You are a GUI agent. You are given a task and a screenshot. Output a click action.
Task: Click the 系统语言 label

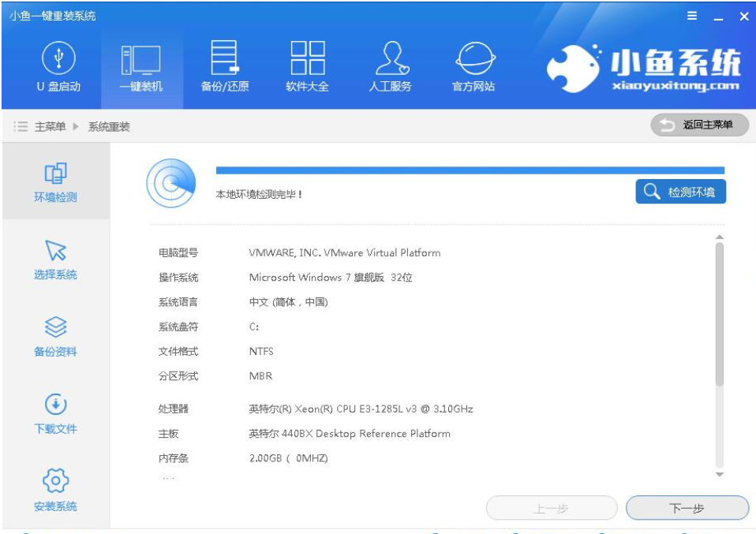[x=178, y=302]
